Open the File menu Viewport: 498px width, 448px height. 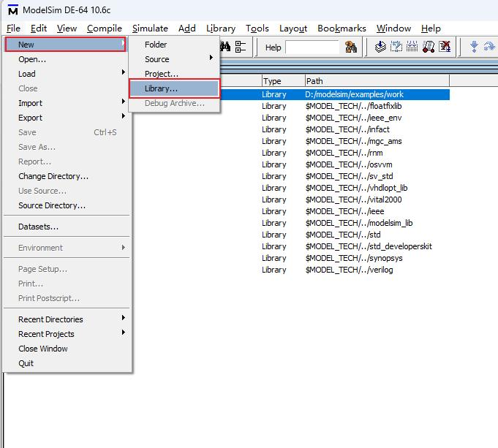pos(13,29)
